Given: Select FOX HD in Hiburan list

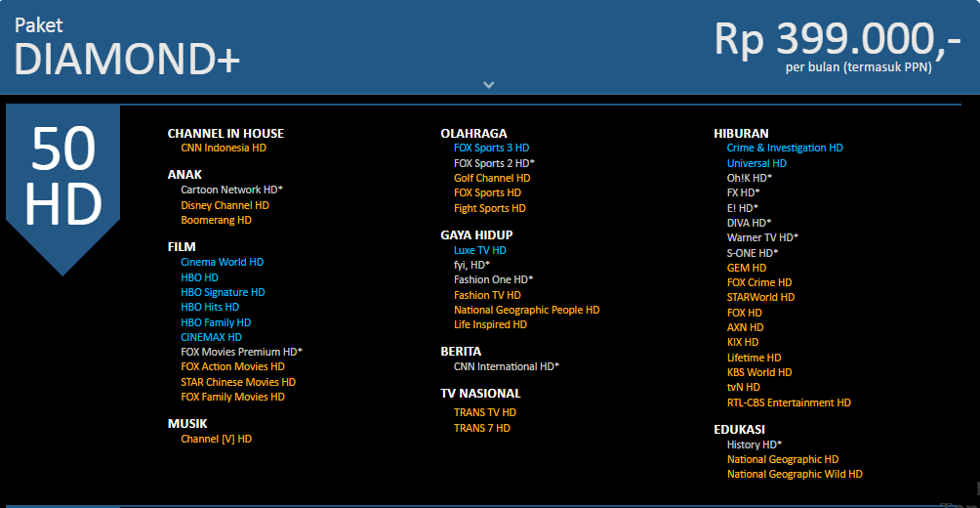Looking at the screenshot, I should point(745,313).
